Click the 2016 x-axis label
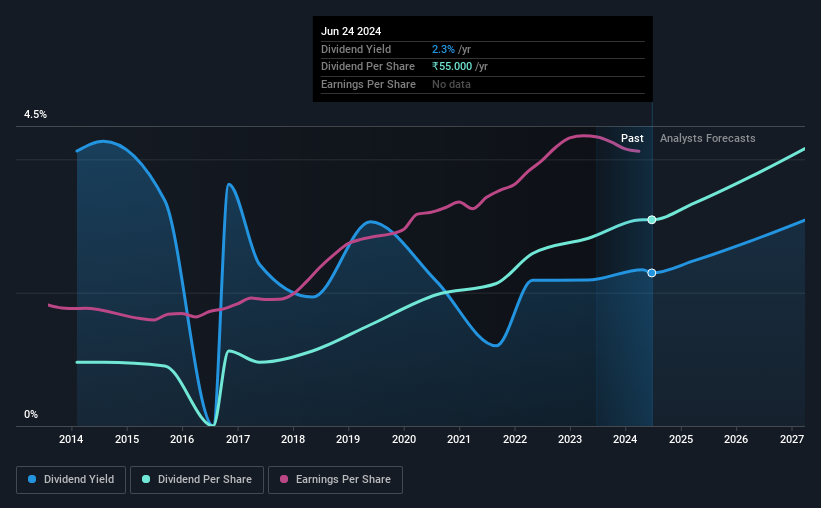The height and width of the screenshot is (508, 821). tap(182, 439)
